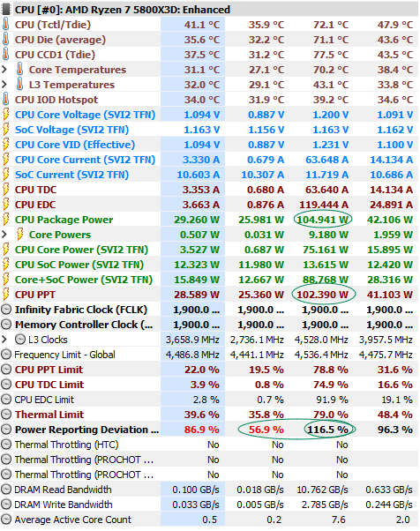Image resolution: width=420 pixels, height=531 pixels.
Task: Click the lightning icon beside Core+SoC Power (SVI2 TFN)
Action: tap(6, 280)
